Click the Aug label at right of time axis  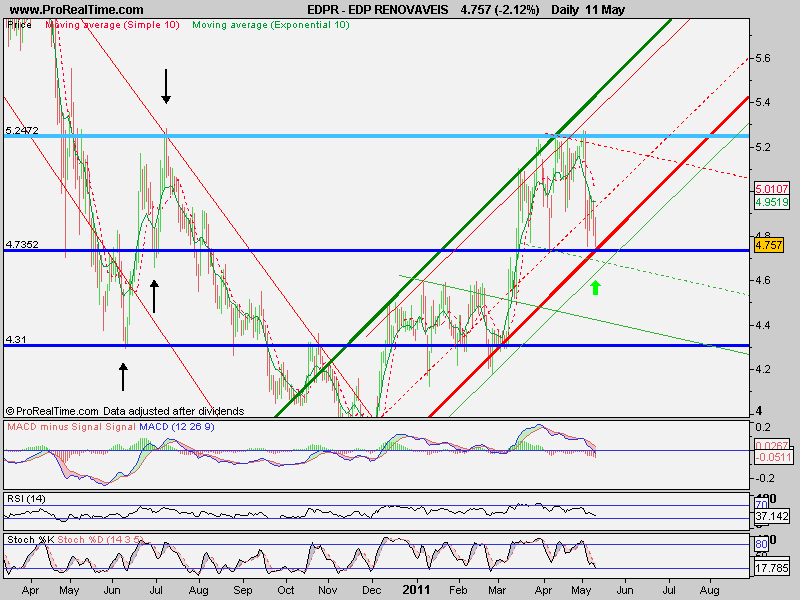709,590
